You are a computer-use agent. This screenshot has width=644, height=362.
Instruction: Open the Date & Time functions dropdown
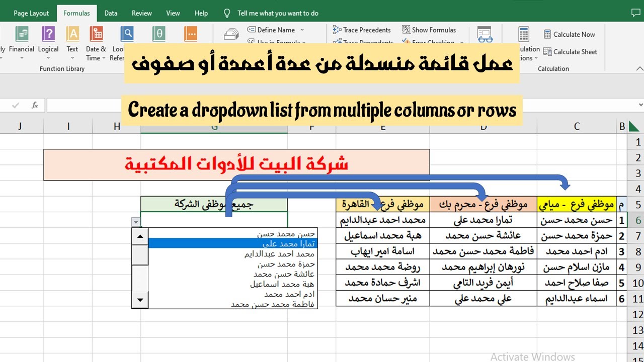[x=96, y=43]
